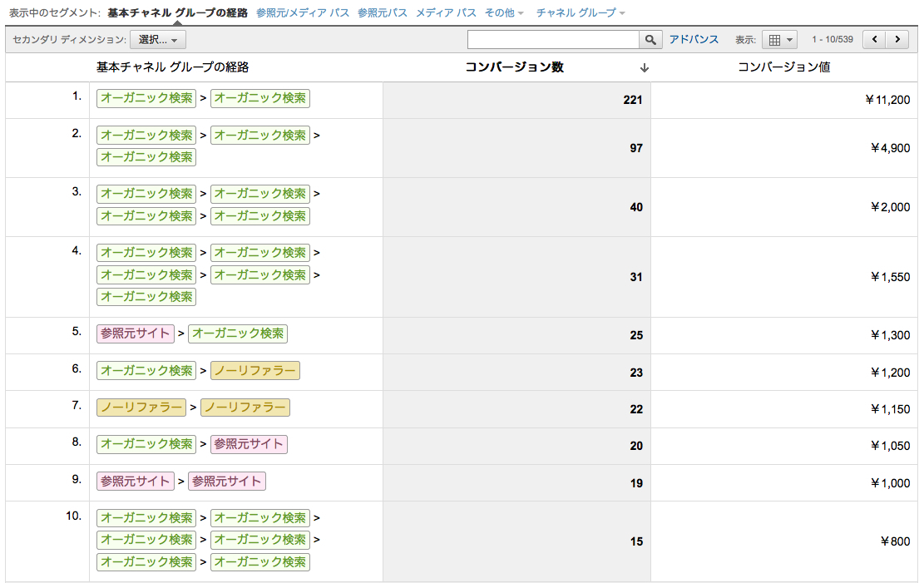Click first 参照元サイト tag in row 9
Screen dimensions: 924x583
coord(135,481)
